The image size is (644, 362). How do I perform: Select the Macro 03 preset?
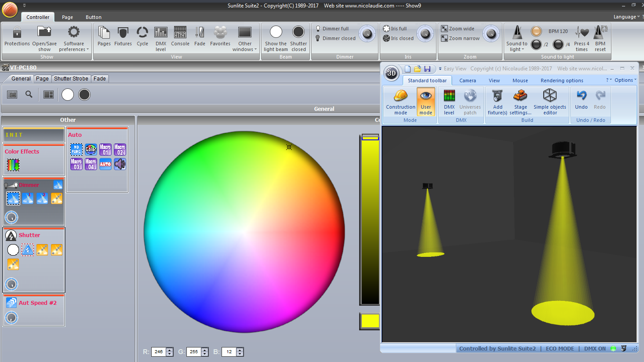[x=76, y=164]
